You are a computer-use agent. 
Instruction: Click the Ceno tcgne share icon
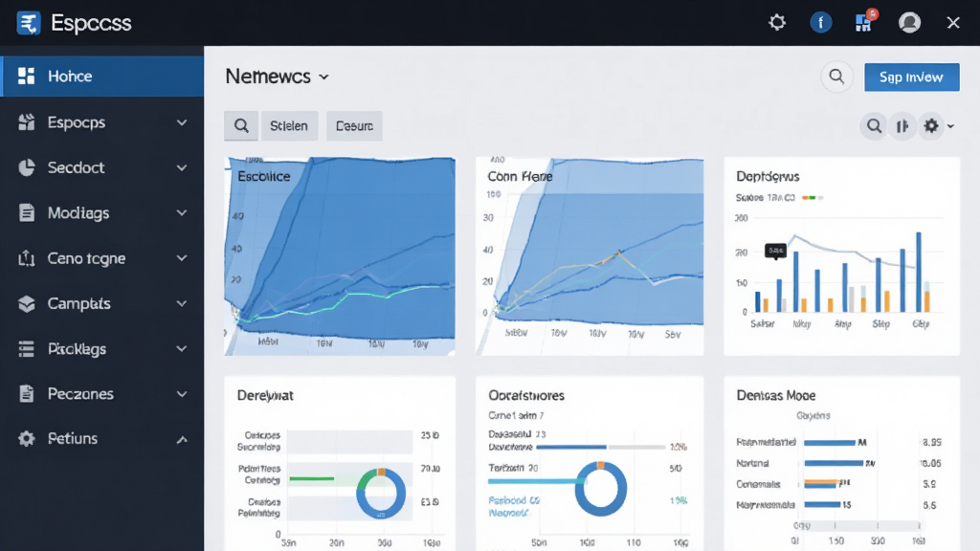pos(26,258)
